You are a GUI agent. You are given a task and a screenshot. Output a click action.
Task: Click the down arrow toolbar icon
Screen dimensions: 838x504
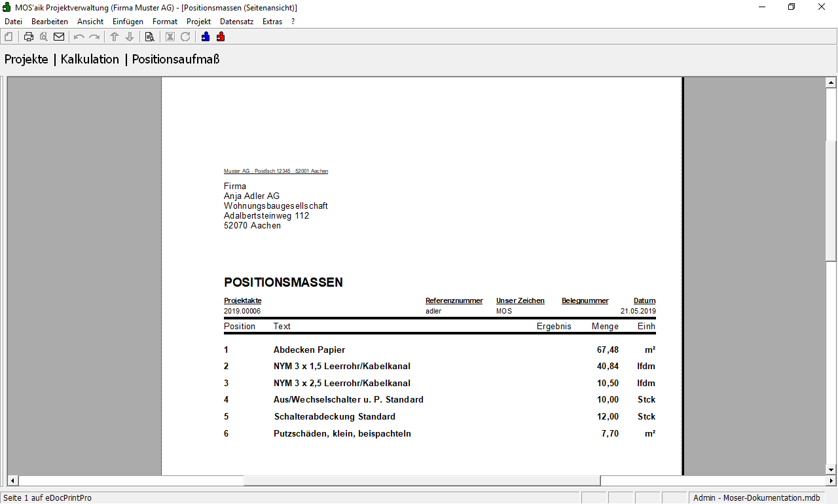click(130, 37)
